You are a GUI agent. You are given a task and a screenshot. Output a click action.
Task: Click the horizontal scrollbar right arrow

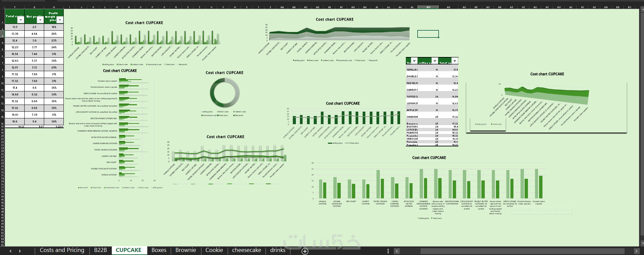(637, 251)
